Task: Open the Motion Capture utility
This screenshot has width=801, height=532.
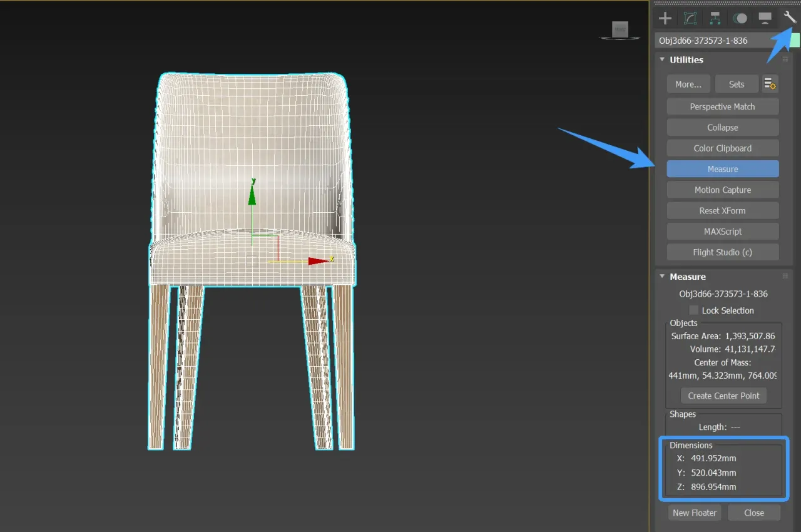Action: tap(723, 190)
